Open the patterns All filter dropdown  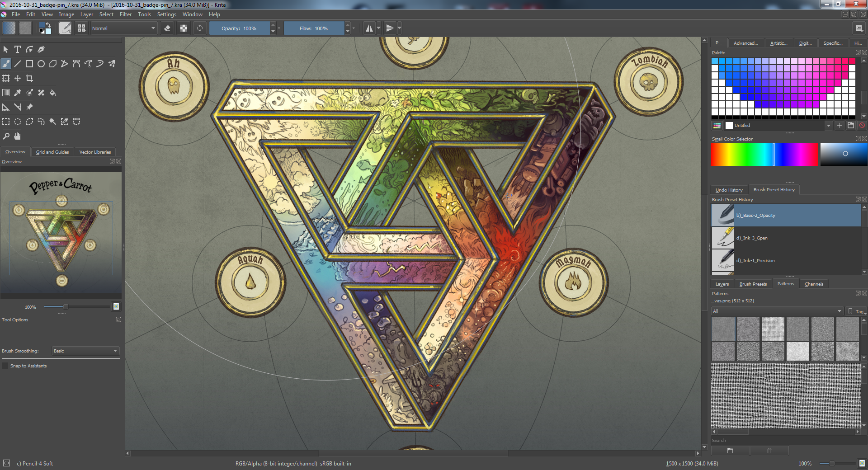pos(777,311)
